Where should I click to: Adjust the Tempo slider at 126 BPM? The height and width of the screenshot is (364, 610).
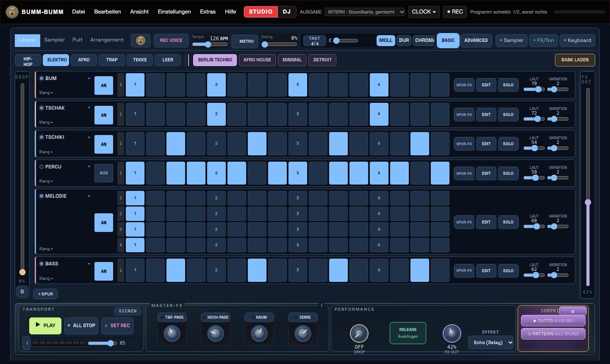point(210,44)
